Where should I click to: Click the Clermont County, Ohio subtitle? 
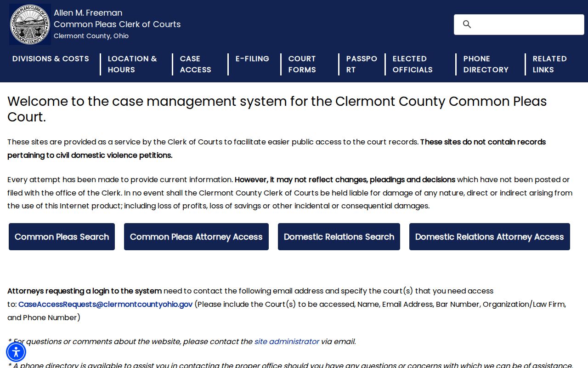91,36
